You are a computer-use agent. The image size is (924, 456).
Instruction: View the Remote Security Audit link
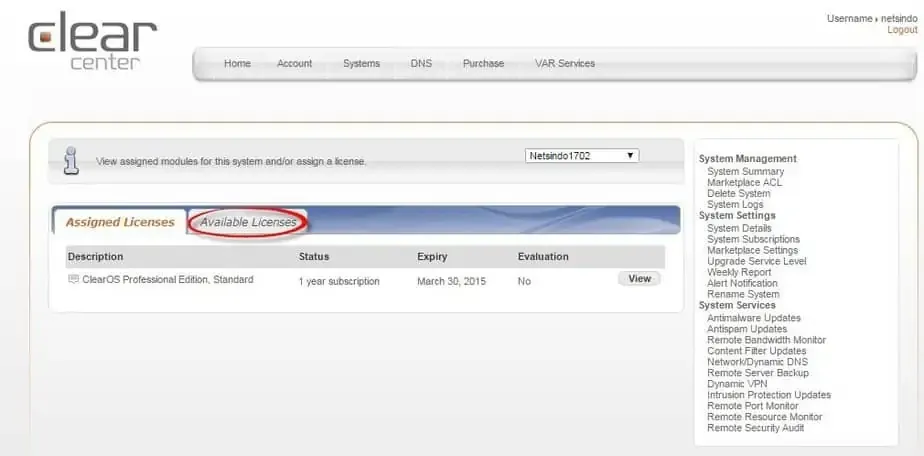[755, 428]
